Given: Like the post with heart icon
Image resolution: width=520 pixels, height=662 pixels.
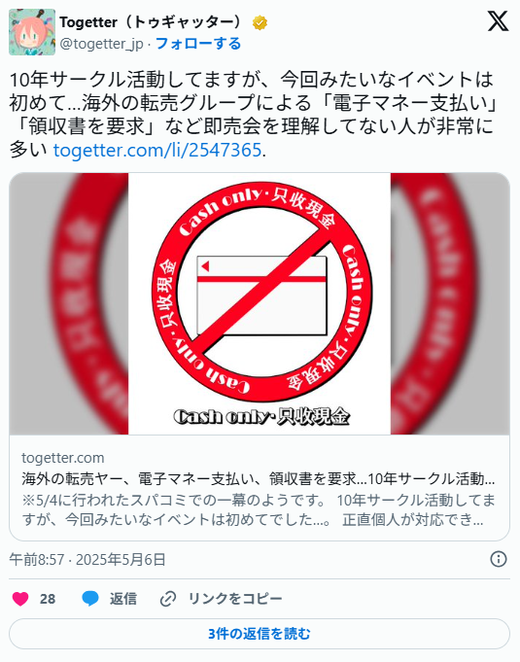Looking at the screenshot, I should [x=20, y=599].
